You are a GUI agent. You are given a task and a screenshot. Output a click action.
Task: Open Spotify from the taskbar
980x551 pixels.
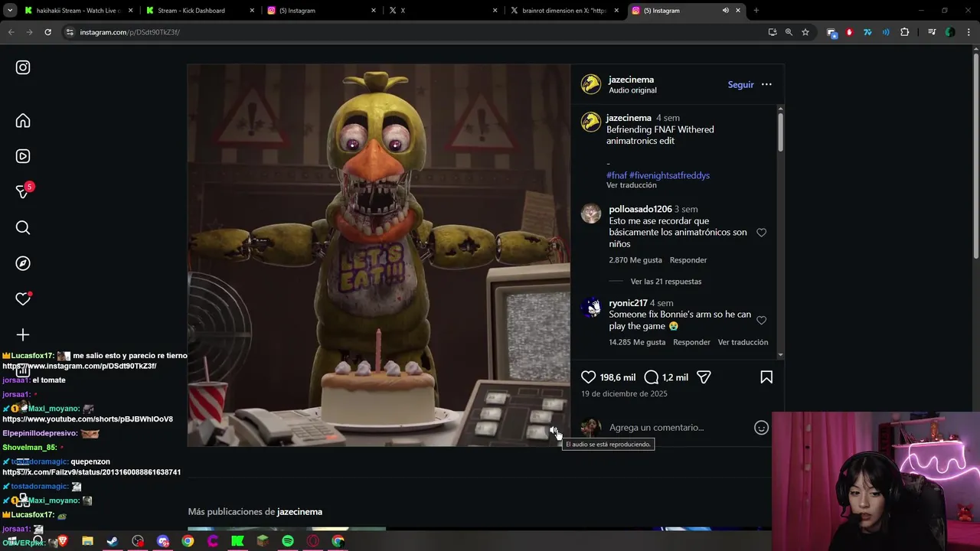[x=288, y=541]
